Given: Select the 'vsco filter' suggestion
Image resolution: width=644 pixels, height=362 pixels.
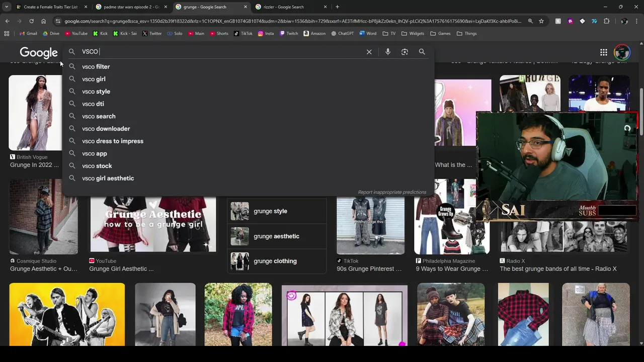Looking at the screenshot, I should [x=248, y=66].
